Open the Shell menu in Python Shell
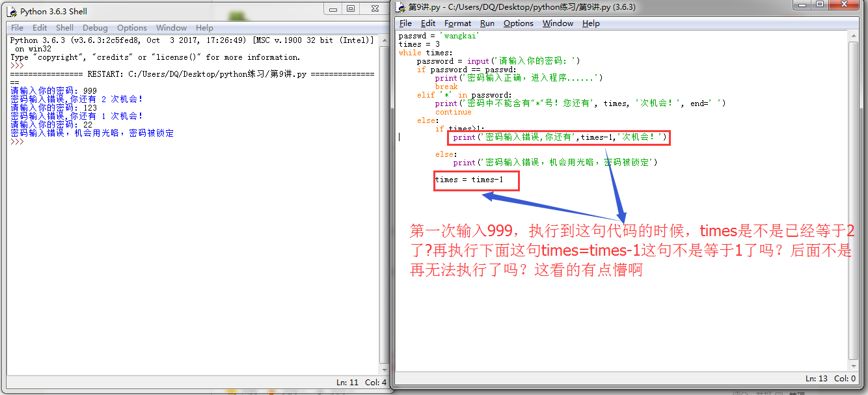Image resolution: width=868 pixels, height=395 pixels. (x=64, y=28)
